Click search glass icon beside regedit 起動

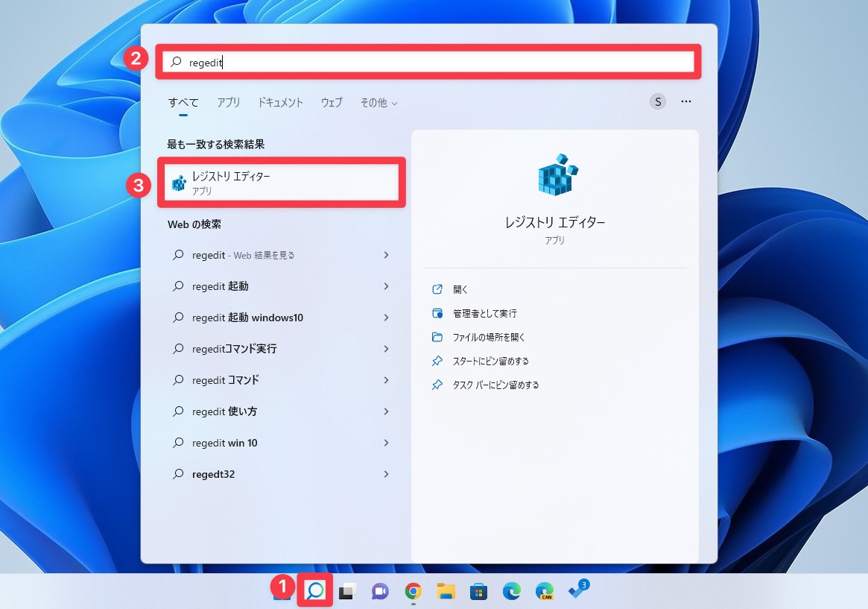click(178, 286)
